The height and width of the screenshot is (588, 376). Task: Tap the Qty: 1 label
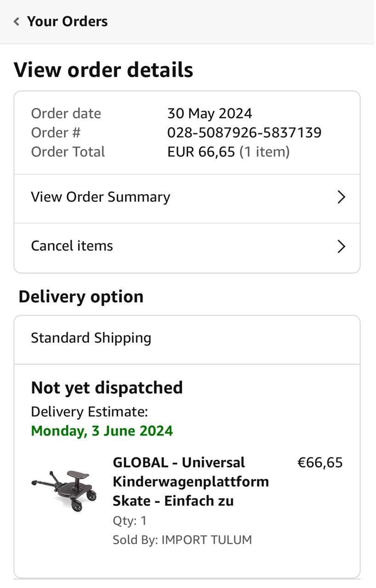[x=130, y=520]
